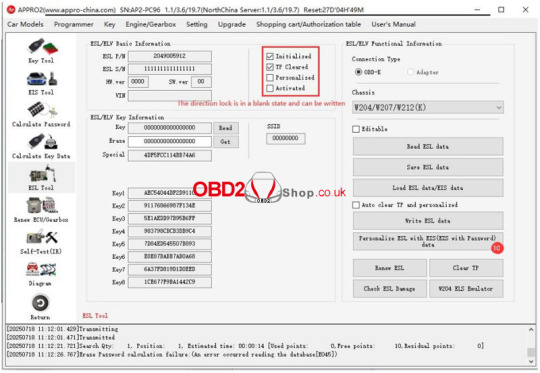The width and height of the screenshot is (540, 373).
Task: Click the log panel scrollbar thumb
Action: click(531, 352)
